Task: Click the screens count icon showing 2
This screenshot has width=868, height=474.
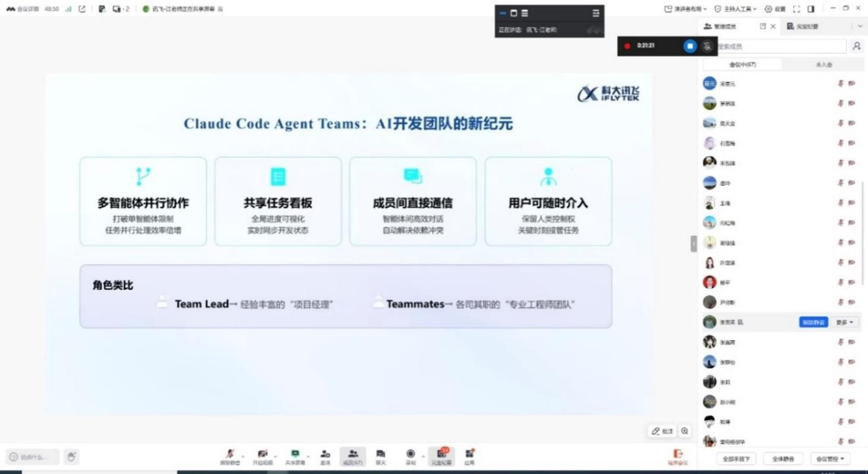Action: tap(120, 9)
